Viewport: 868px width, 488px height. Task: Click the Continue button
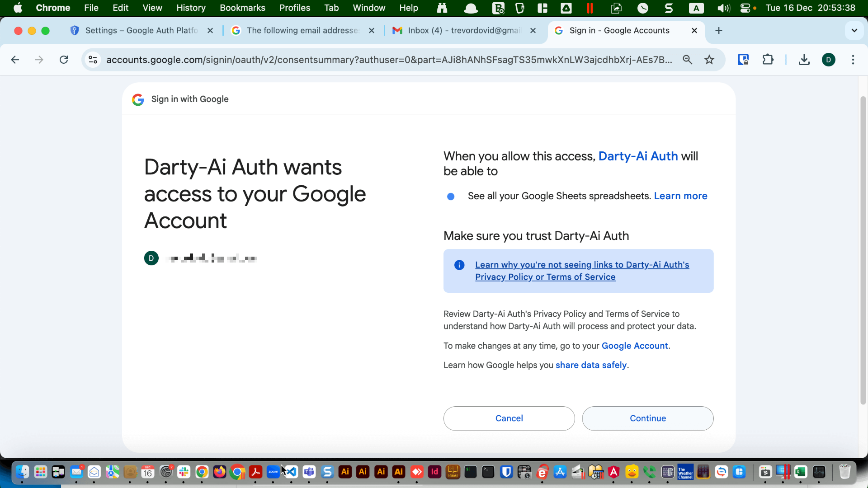coord(647,418)
